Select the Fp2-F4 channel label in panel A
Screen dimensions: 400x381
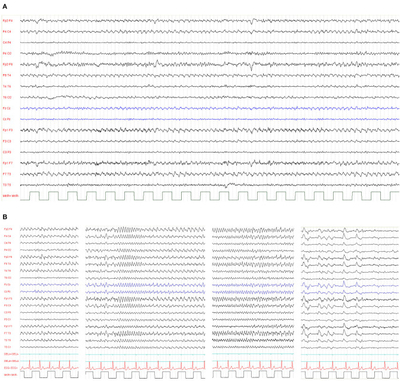pyautogui.click(x=8, y=21)
